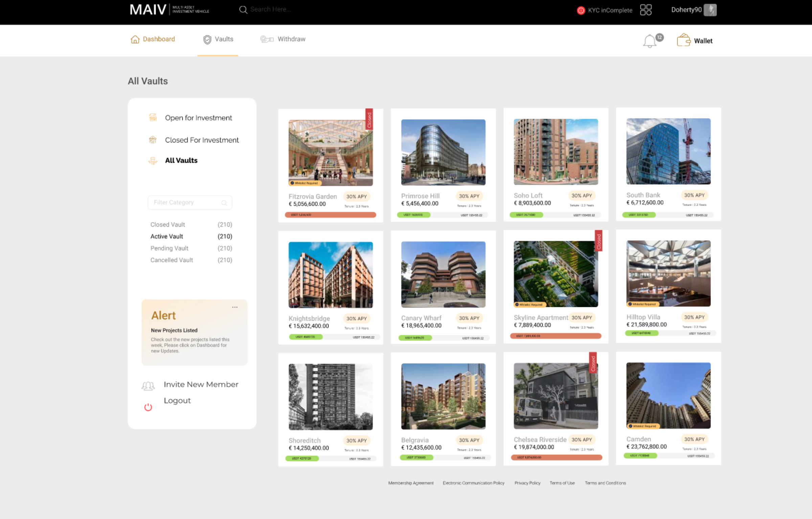Switch to the Vaults tab
This screenshot has width=812, height=519.
click(218, 39)
